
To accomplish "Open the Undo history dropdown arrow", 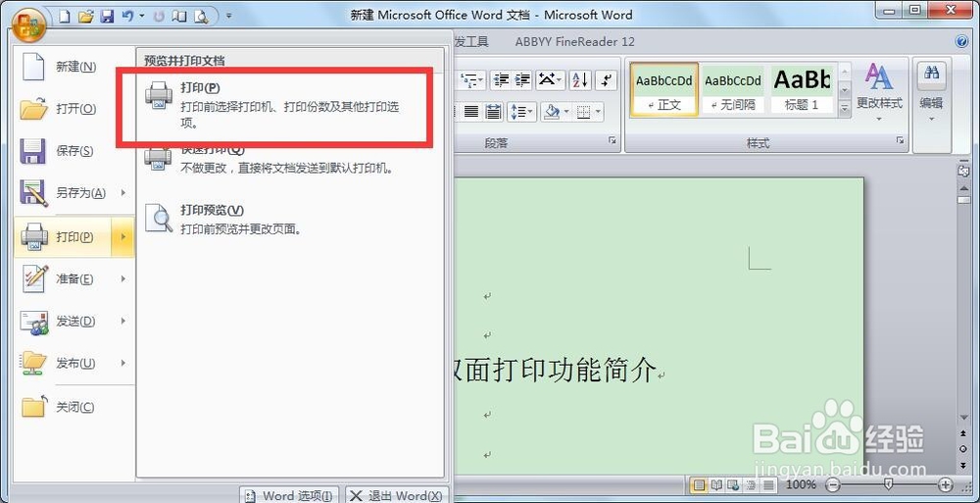I will point(142,16).
